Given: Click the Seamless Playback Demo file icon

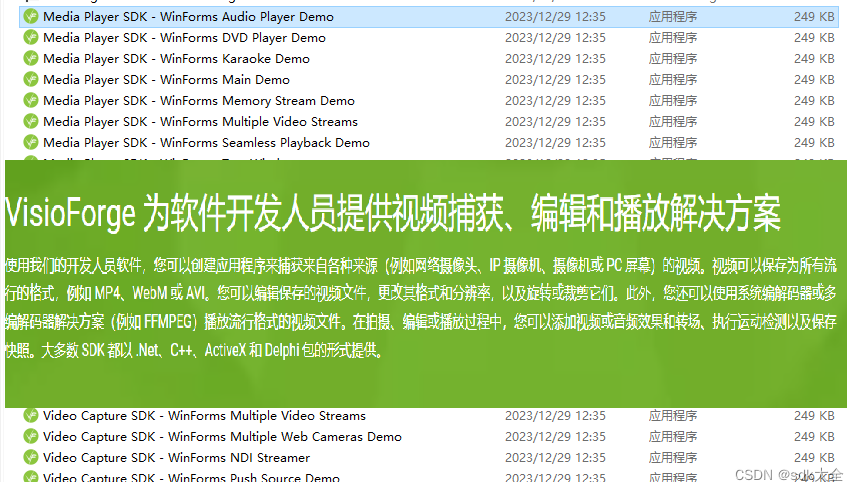Looking at the screenshot, I should [x=31, y=142].
